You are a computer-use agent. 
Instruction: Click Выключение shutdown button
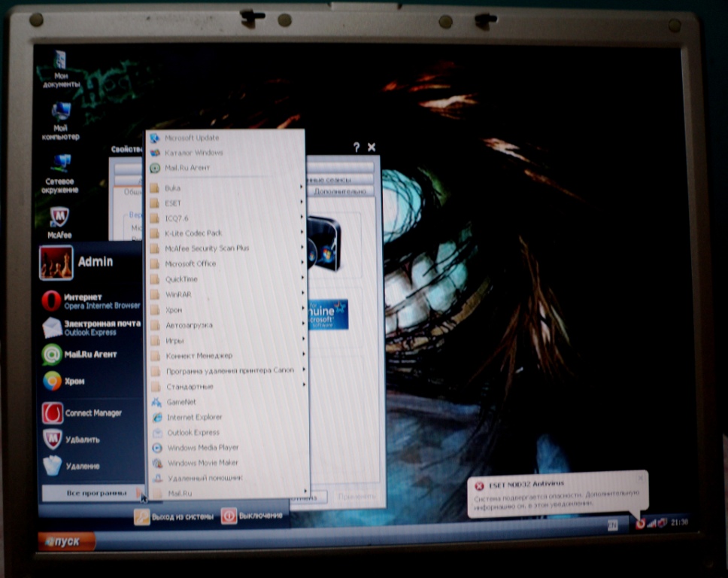pos(253,516)
